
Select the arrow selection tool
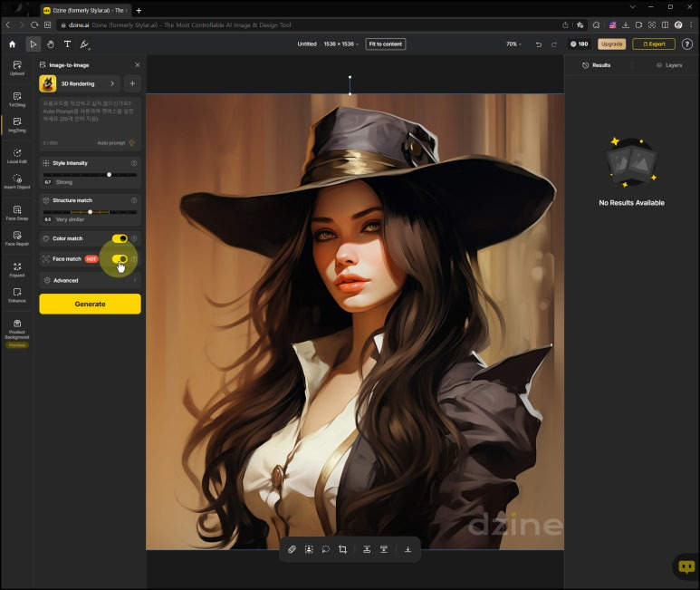(33, 44)
